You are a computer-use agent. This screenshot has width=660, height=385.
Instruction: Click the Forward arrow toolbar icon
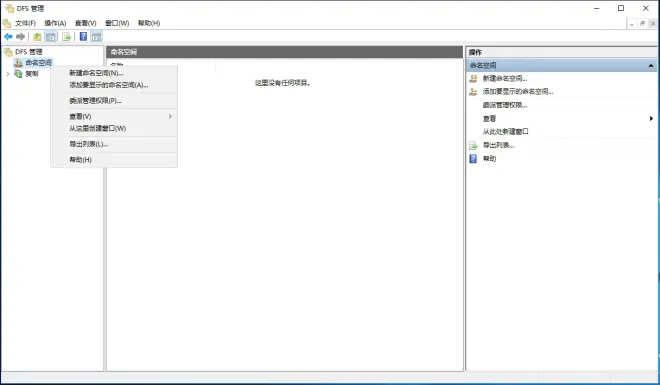20,37
